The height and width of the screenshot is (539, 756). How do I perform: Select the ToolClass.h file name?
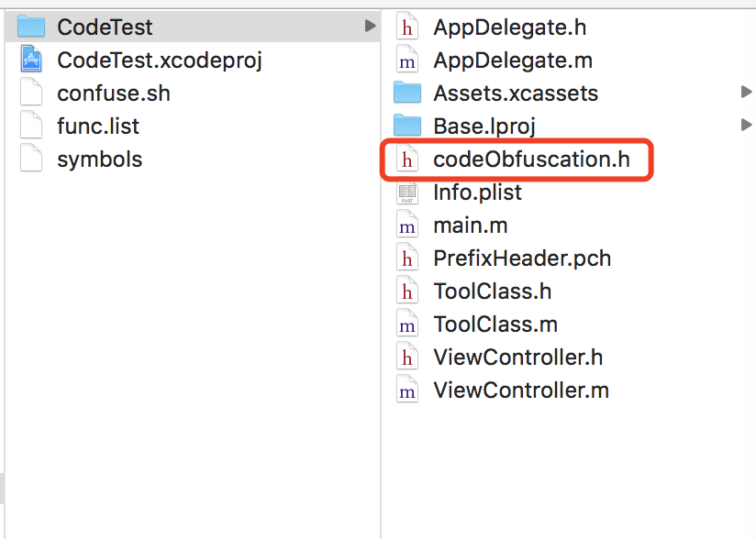[x=493, y=291]
